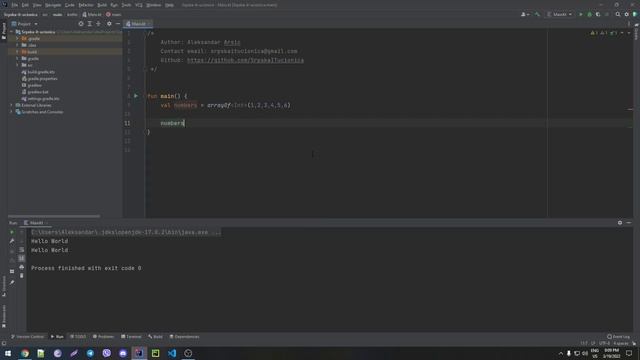Image resolution: width=640 pixels, height=360 pixels.
Task: Open the MainKt run configuration dropdown
Action: click(x=559, y=14)
